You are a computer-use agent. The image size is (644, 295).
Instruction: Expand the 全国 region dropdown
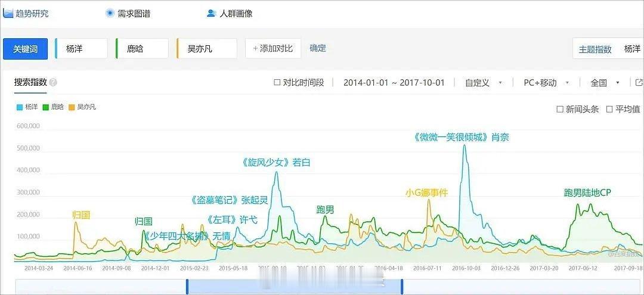(605, 82)
